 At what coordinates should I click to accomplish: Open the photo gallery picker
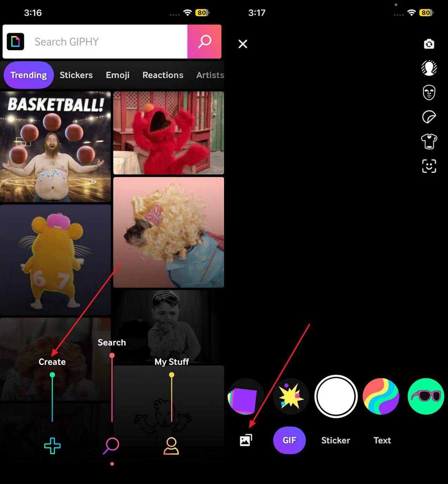tap(246, 439)
